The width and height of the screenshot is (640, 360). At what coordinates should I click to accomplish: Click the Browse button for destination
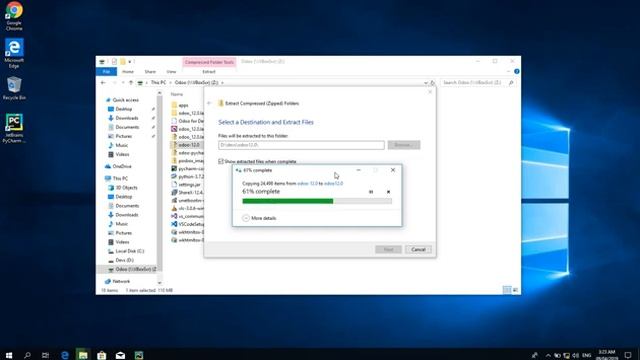pos(404,145)
